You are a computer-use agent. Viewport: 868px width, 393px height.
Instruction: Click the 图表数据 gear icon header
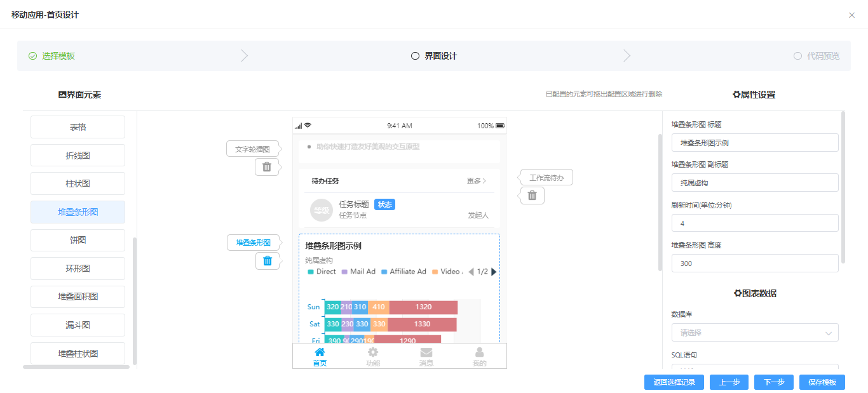[737, 293]
